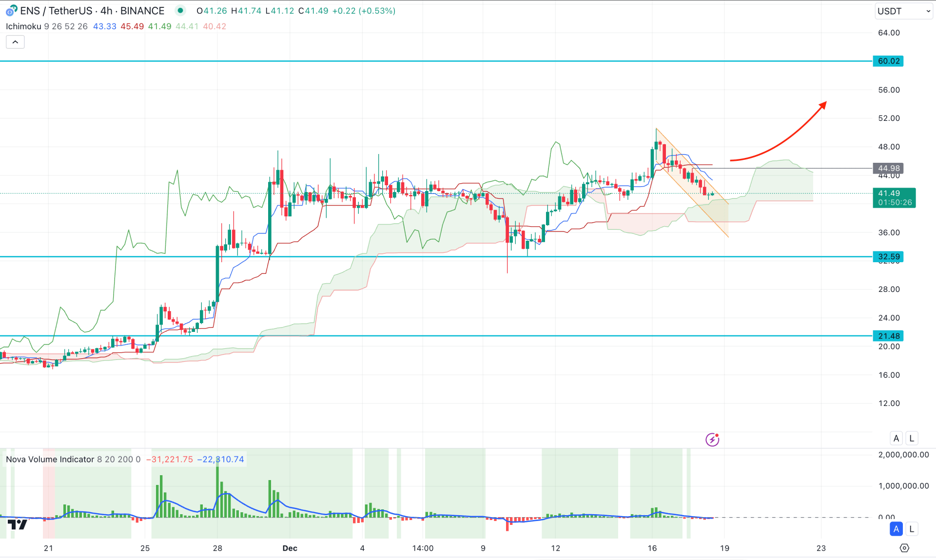This screenshot has width=936, height=560.
Task: Click the 64.00 price axis label
Action: (889, 33)
